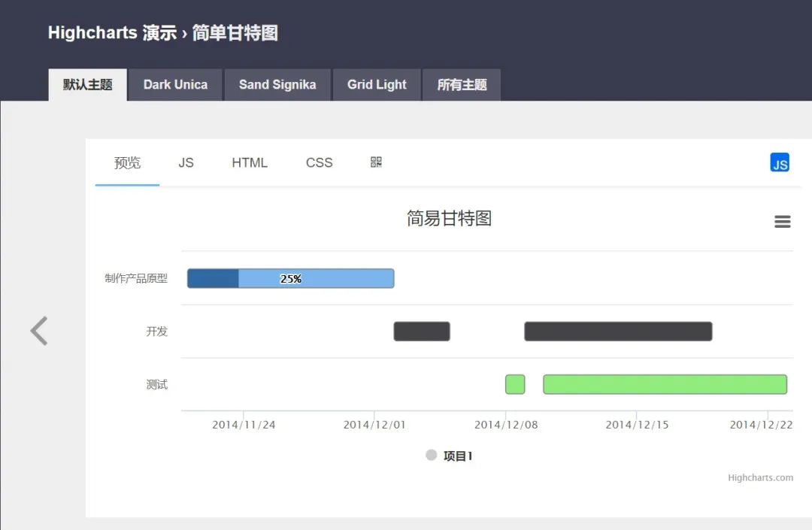The height and width of the screenshot is (530, 812).
Task: Select the 默认主题 tab
Action: click(x=88, y=85)
